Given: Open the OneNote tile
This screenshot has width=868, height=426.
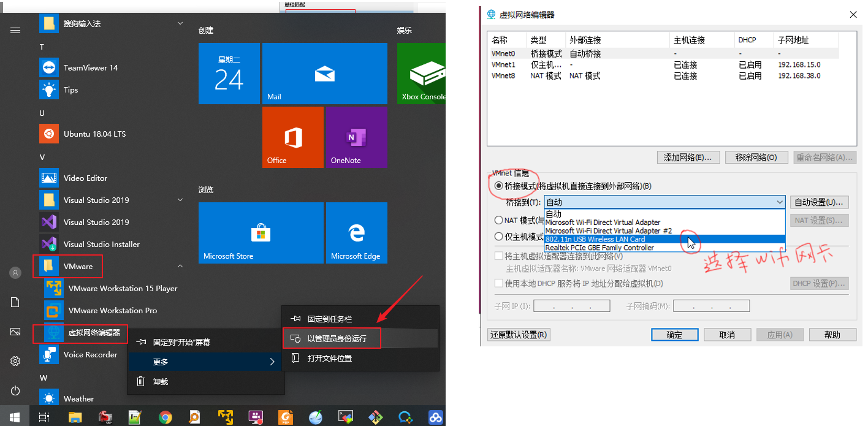Looking at the screenshot, I should (357, 137).
